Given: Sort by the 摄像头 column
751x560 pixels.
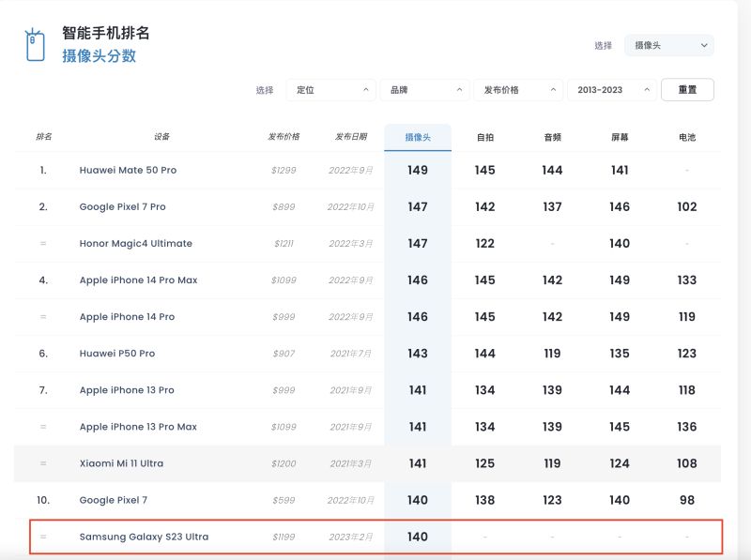Looking at the screenshot, I should coord(418,137).
